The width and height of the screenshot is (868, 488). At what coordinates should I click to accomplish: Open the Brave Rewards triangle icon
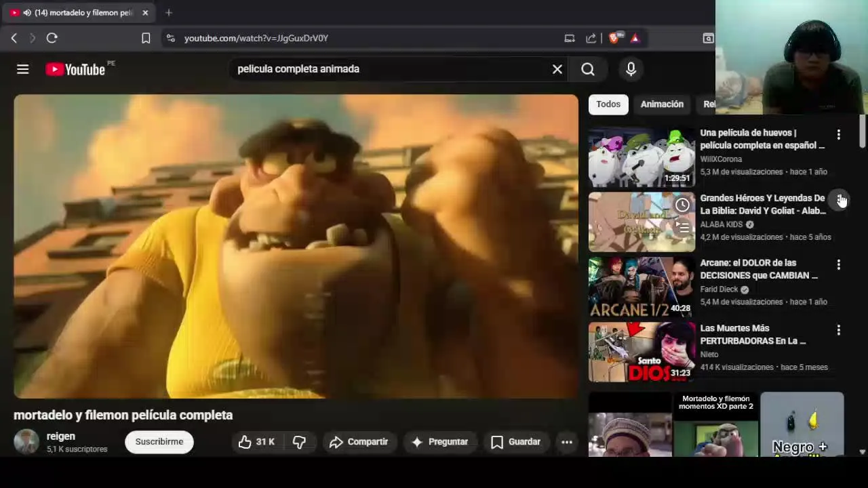[635, 39]
